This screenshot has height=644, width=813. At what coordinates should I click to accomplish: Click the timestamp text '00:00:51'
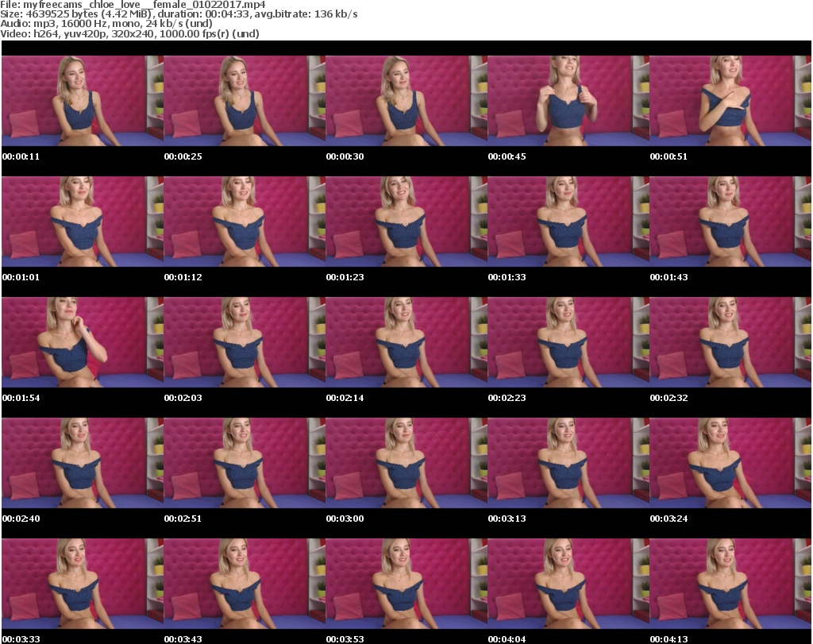[x=669, y=156]
